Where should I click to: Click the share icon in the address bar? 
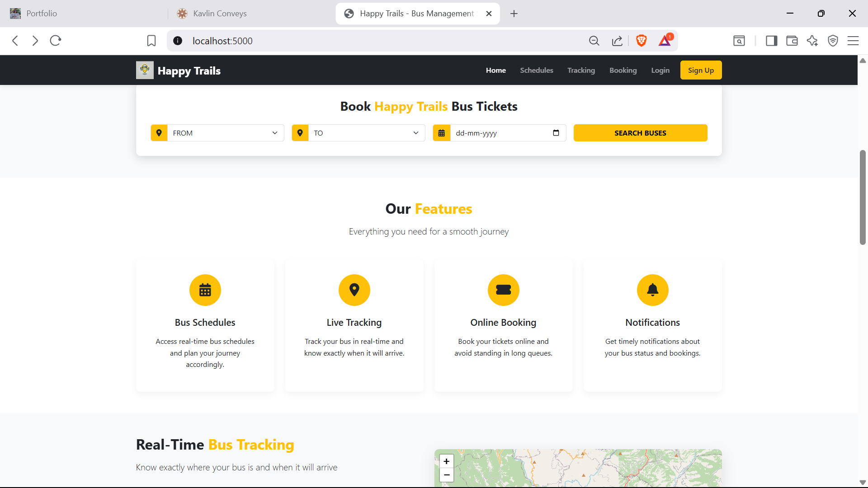pos(617,41)
